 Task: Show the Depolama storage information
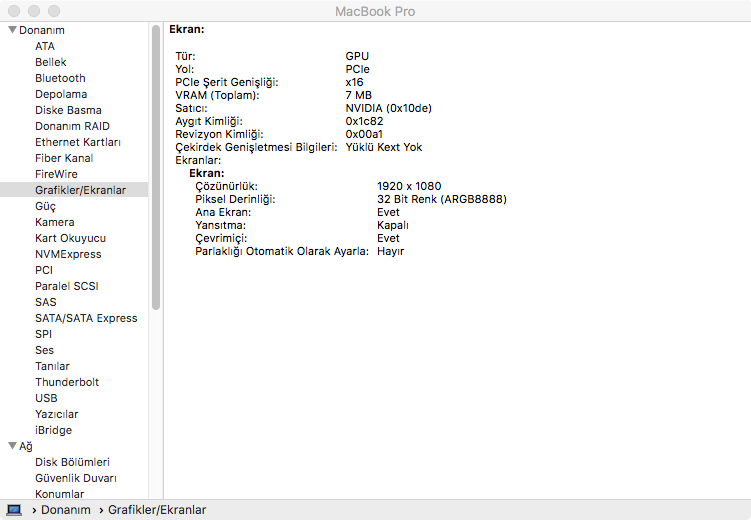click(x=60, y=94)
